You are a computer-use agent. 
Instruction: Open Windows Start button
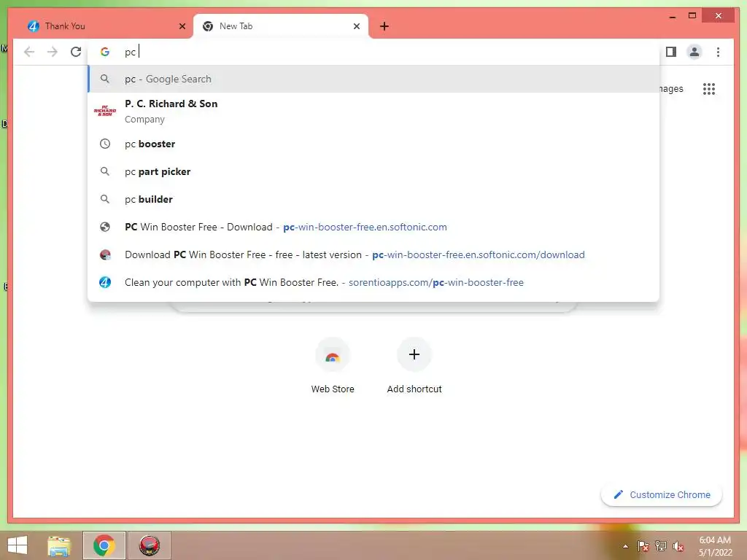click(x=18, y=545)
